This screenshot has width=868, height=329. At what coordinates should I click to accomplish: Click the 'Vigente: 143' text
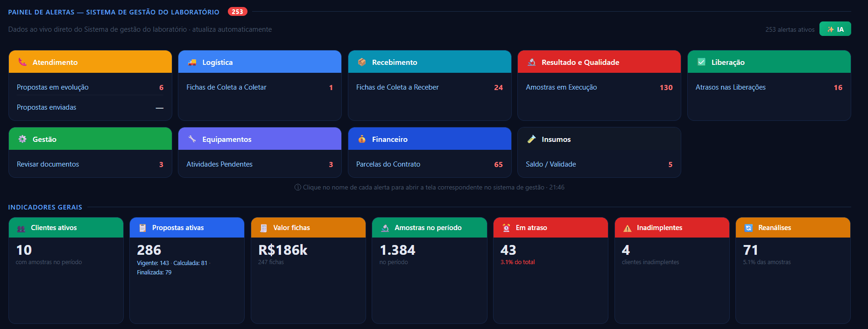(153, 263)
